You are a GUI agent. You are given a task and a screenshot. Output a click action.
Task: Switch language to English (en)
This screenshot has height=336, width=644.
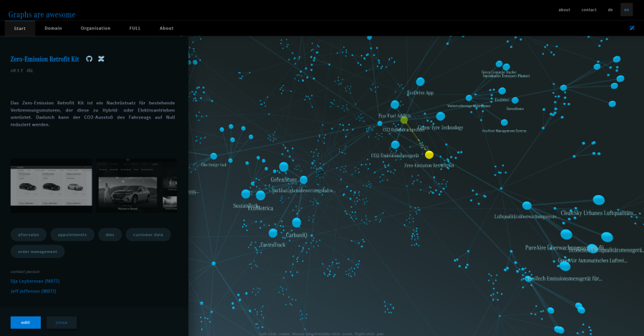tap(626, 10)
